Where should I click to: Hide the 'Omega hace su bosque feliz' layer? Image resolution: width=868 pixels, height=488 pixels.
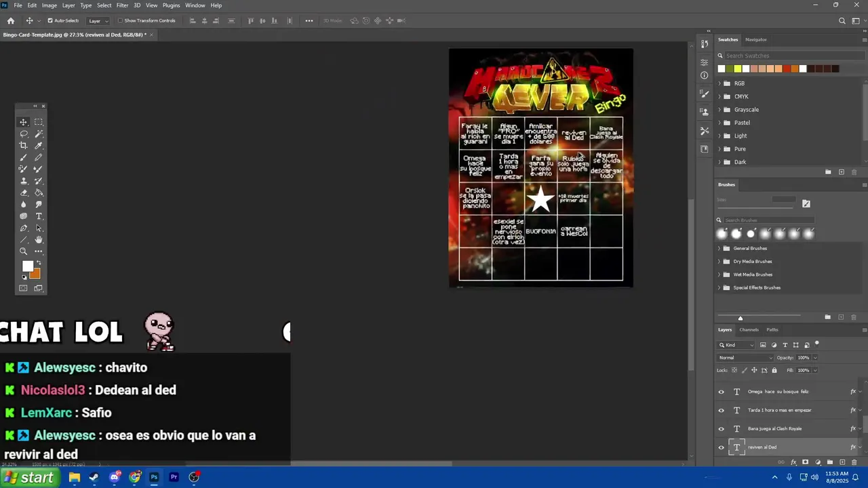(x=721, y=392)
